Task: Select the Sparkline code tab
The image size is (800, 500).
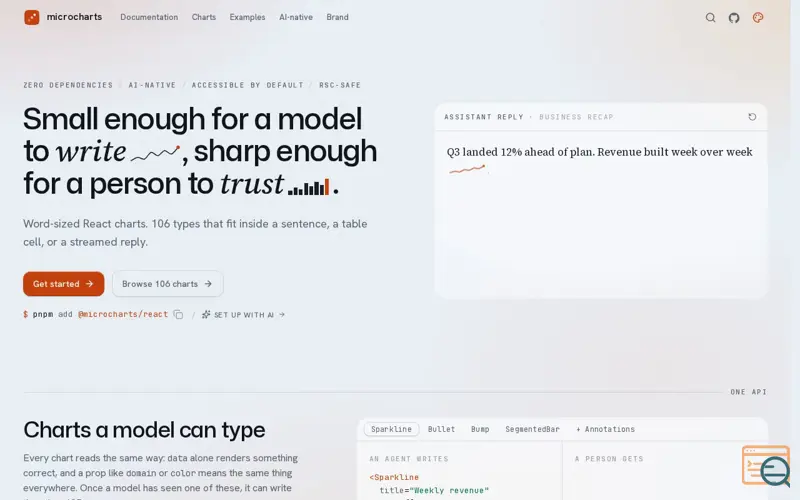Action: pyautogui.click(x=391, y=429)
